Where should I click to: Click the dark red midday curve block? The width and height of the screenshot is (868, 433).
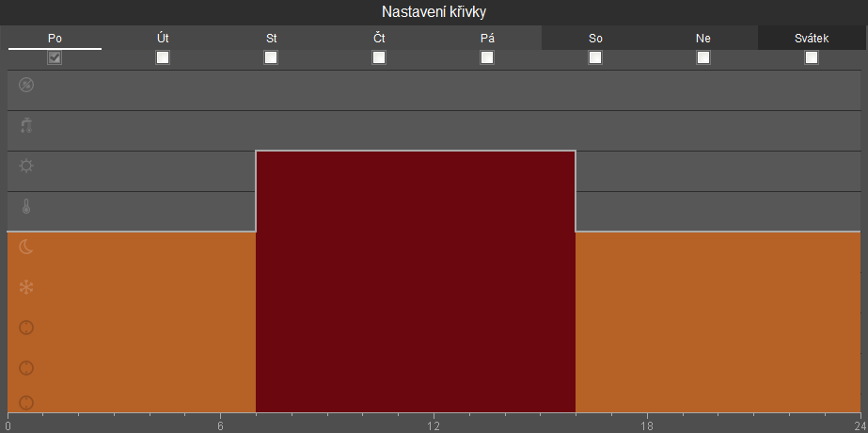point(416,281)
